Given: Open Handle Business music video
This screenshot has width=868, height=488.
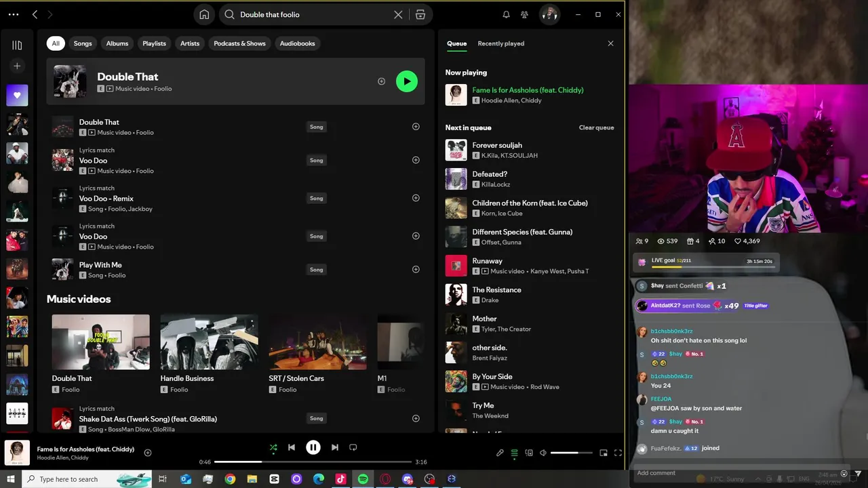Looking at the screenshot, I should tap(209, 354).
